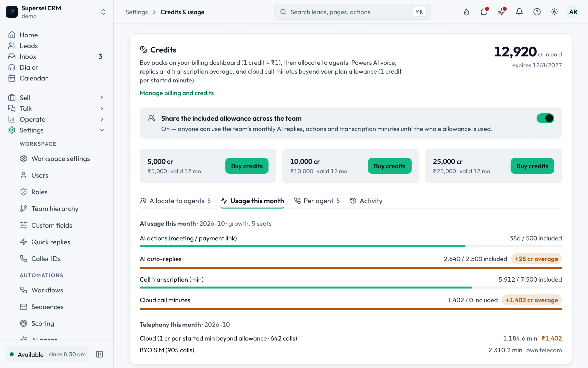Focus the search leads, pages, actions field
588x368 pixels.
[x=353, y=12]
